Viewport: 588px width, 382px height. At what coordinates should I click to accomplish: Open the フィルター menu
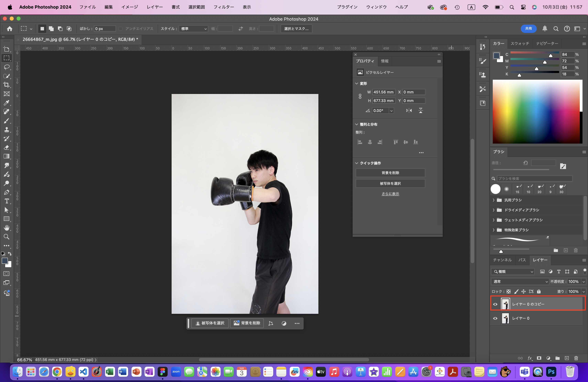224,7
